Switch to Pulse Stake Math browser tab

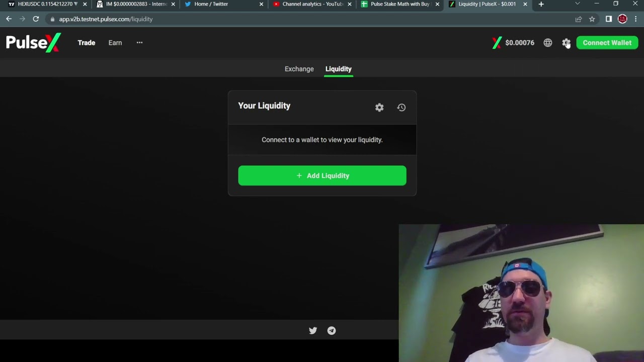tap(400, 4)
